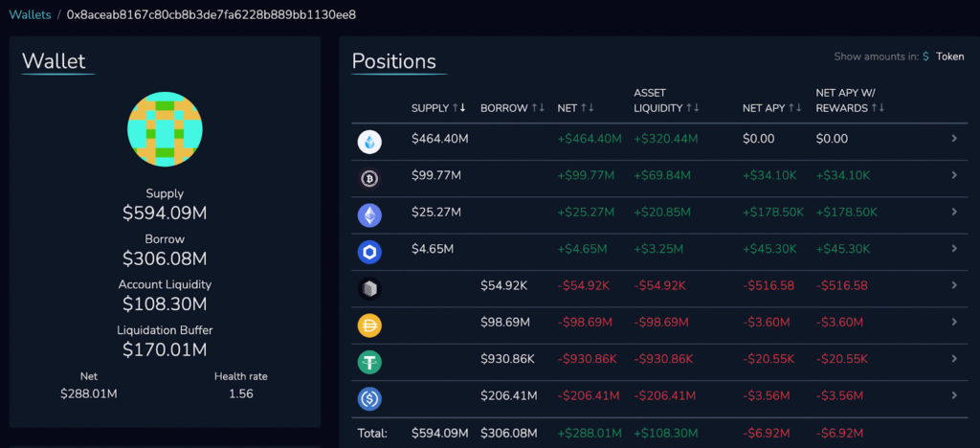Click the light blue droplet token icon

369,143
